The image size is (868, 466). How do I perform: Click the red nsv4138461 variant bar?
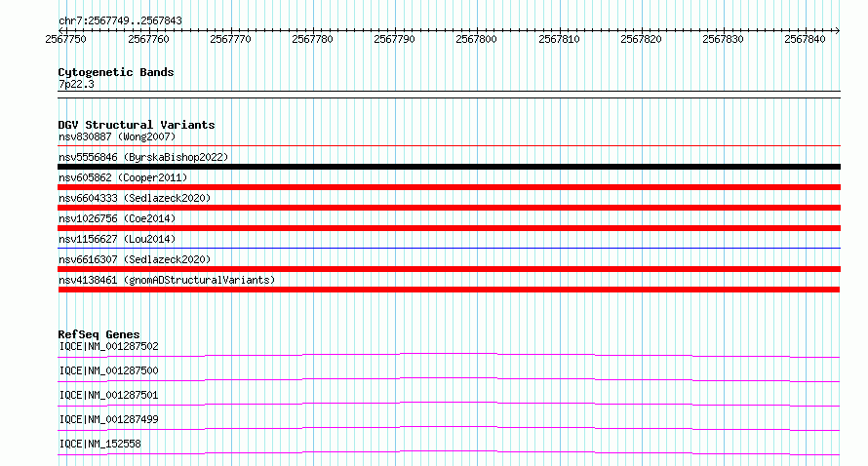pyautogui.click(x=449, y=290)
